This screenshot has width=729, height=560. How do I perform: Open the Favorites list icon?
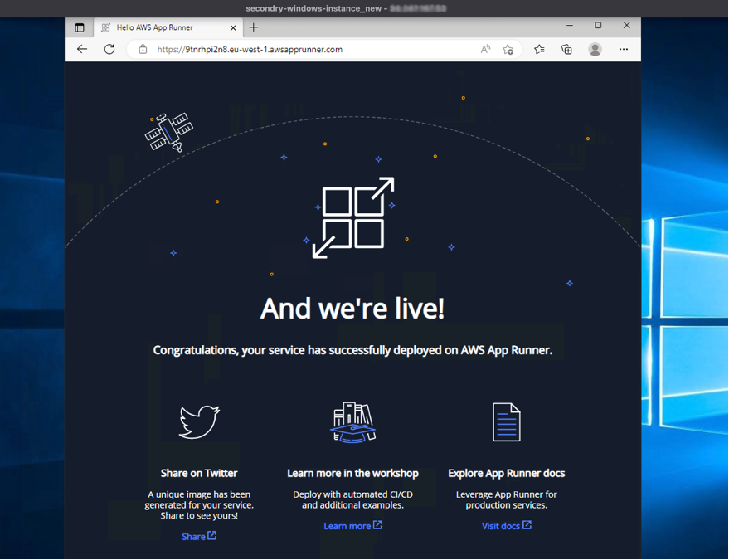[538, 49]
